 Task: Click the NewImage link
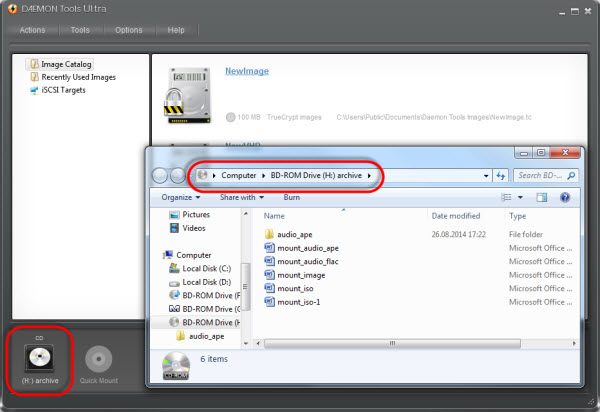click(247, 71)
